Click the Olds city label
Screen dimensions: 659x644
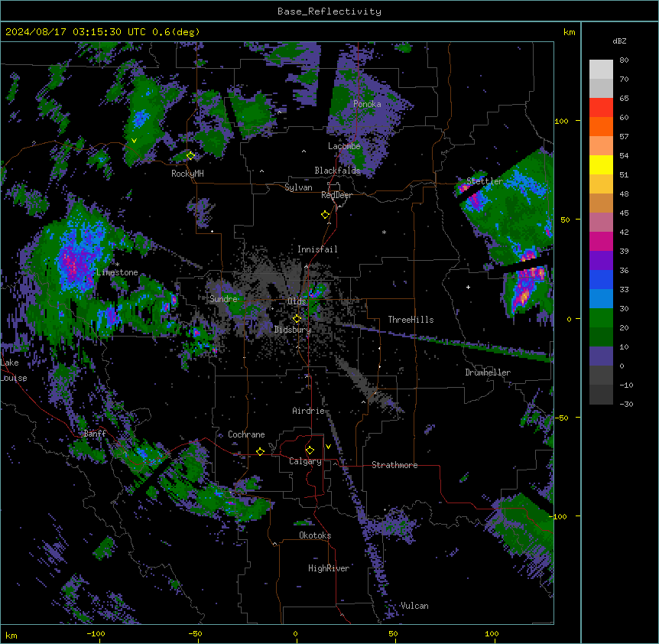point(297,301)
